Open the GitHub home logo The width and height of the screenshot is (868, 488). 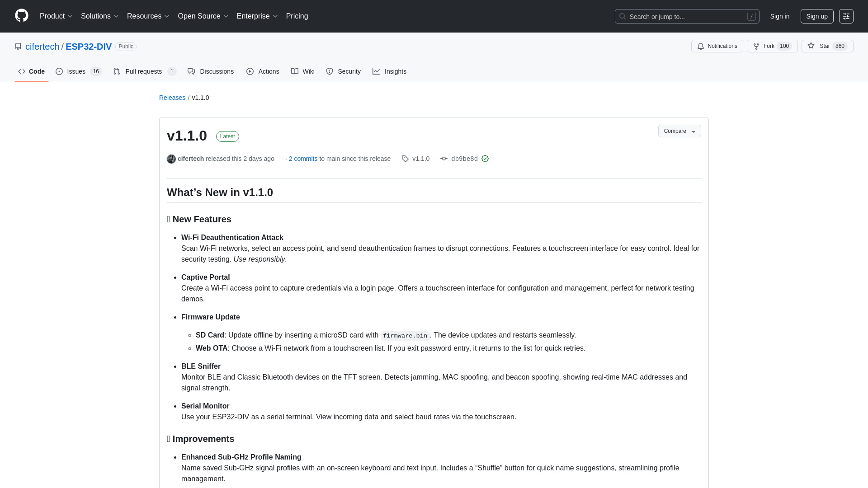(x=22, y=16)
